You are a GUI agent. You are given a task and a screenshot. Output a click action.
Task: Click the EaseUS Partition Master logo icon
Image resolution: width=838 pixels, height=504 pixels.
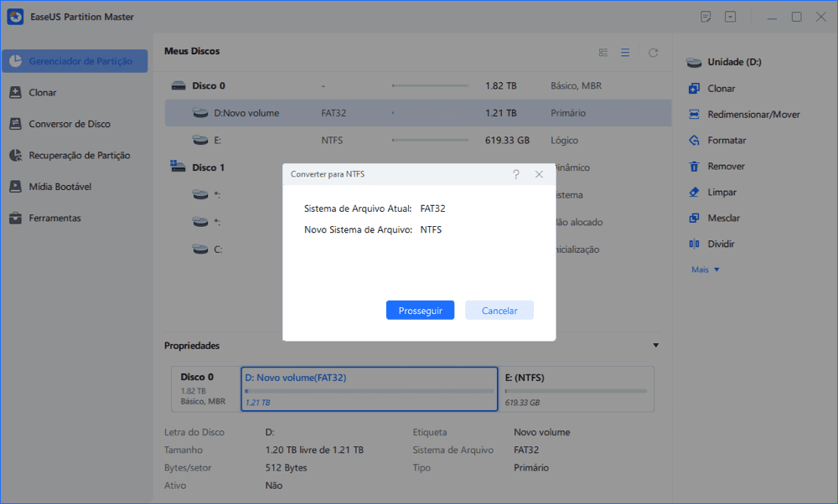15,17
